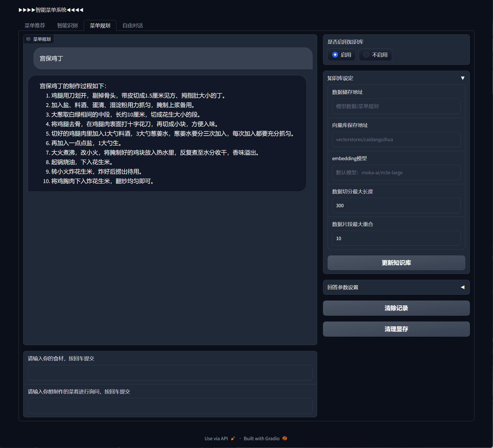Select the 启用 radio button

coord(335,55)
